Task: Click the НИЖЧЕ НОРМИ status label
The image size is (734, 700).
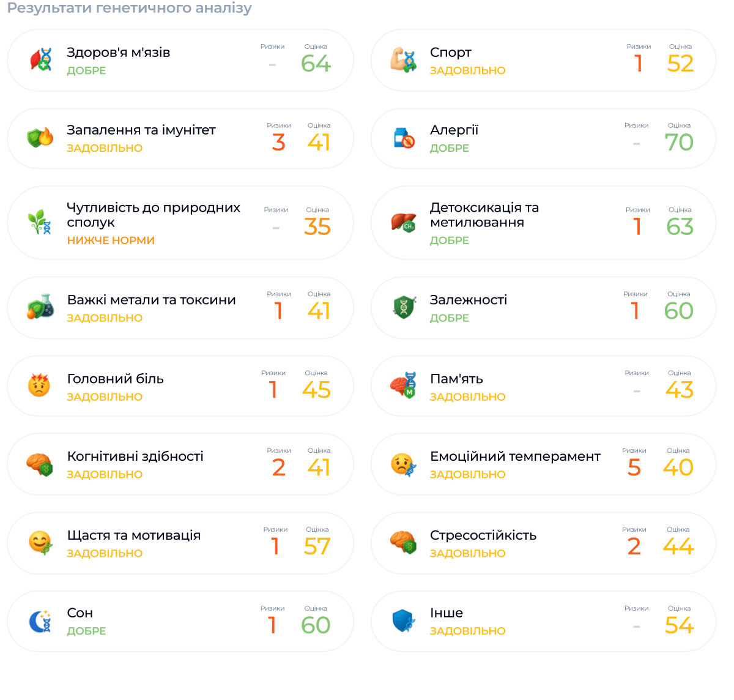Action: point(111,240)
